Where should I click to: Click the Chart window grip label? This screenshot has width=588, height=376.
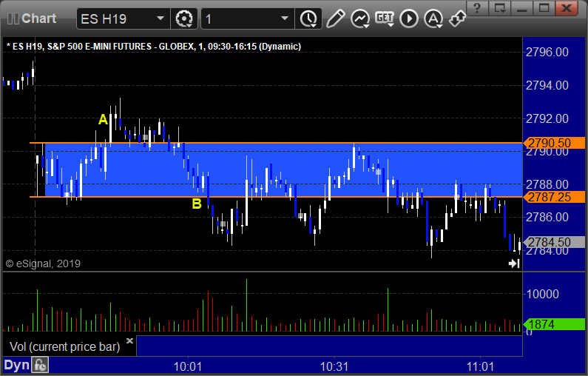click(32, 19)
